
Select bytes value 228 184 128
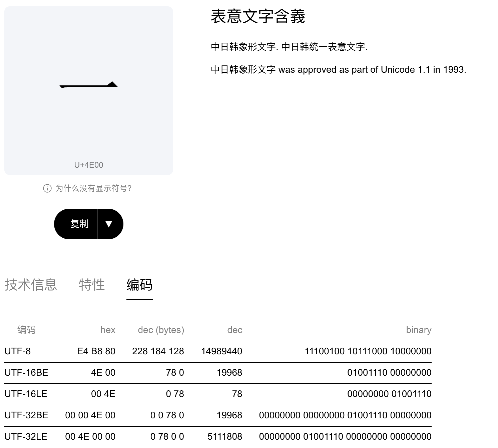tap(158, 351)
